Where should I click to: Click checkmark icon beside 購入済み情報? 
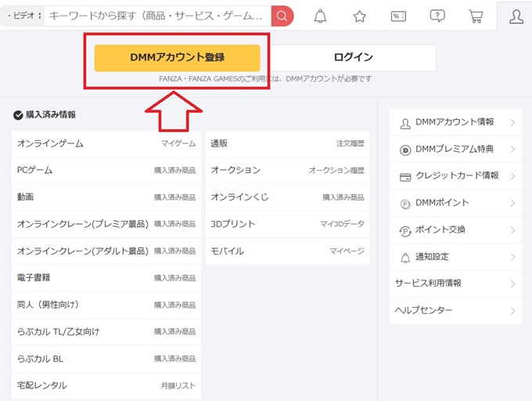coord(18,115)
